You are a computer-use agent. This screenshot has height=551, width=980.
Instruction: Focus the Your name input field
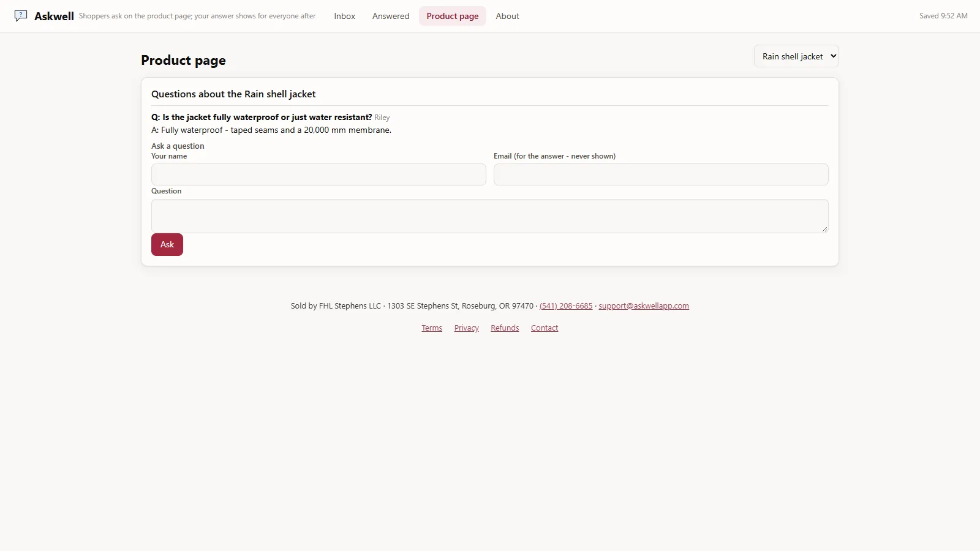[x=318, y=174]
